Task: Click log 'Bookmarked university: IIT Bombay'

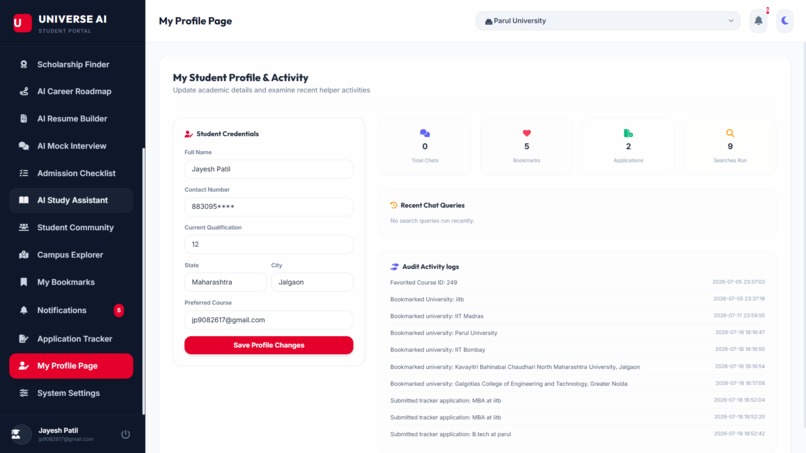Action: (437, 350)
